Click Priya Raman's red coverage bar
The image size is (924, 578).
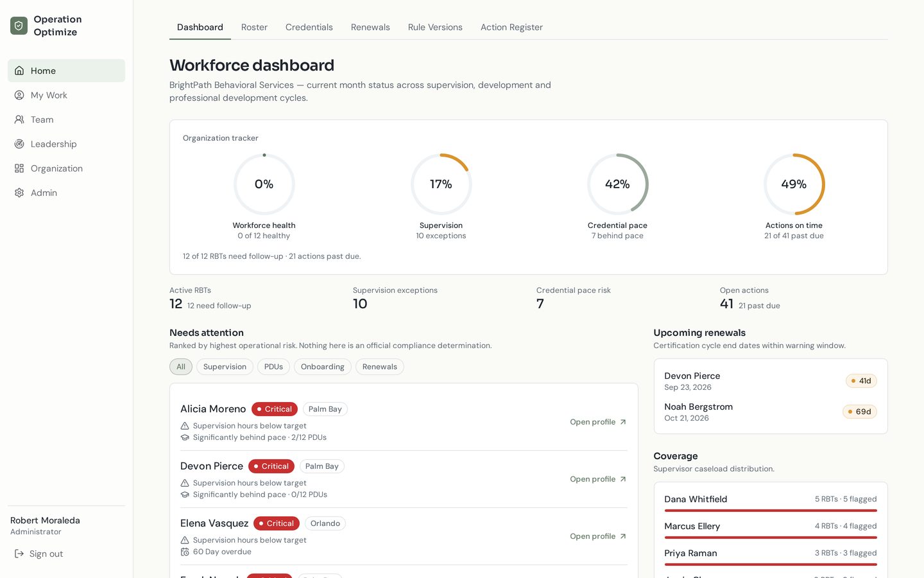[771, 565]
